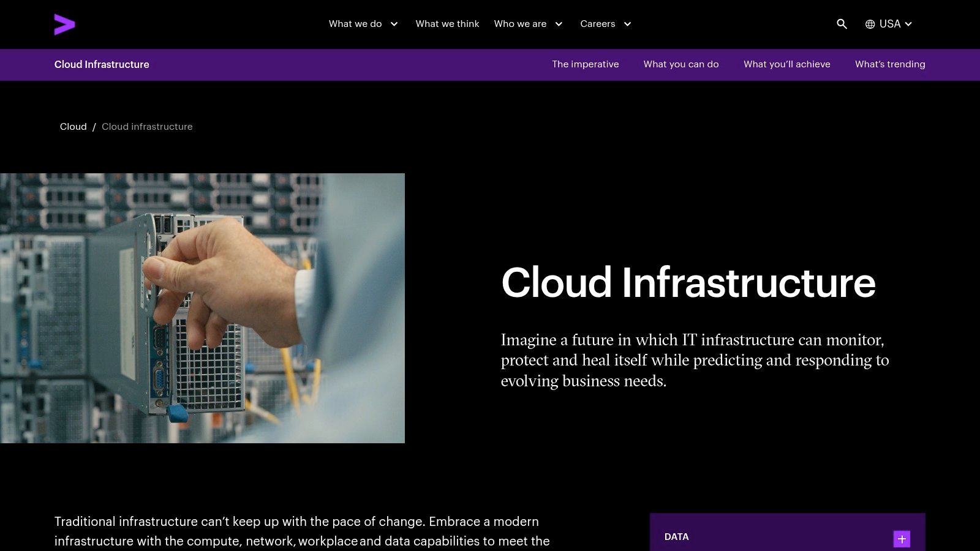
Task: Click the Cloud breadcrumb link
Action: point(73,127)
